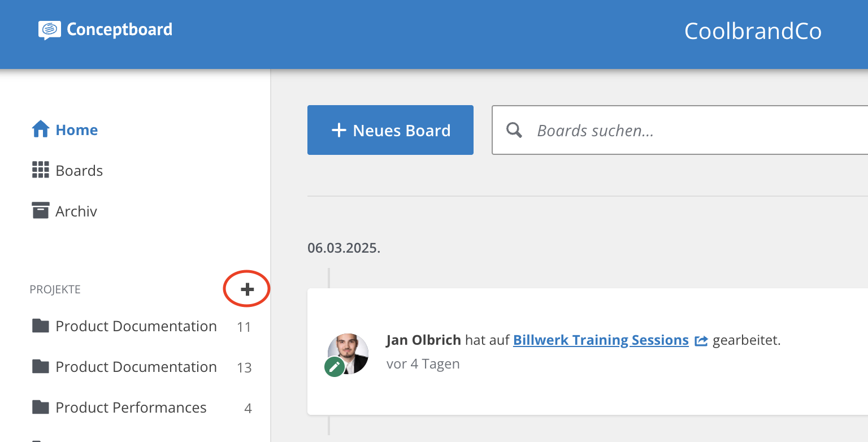
Task: Open Product Performances project
Action: (131, 408)
